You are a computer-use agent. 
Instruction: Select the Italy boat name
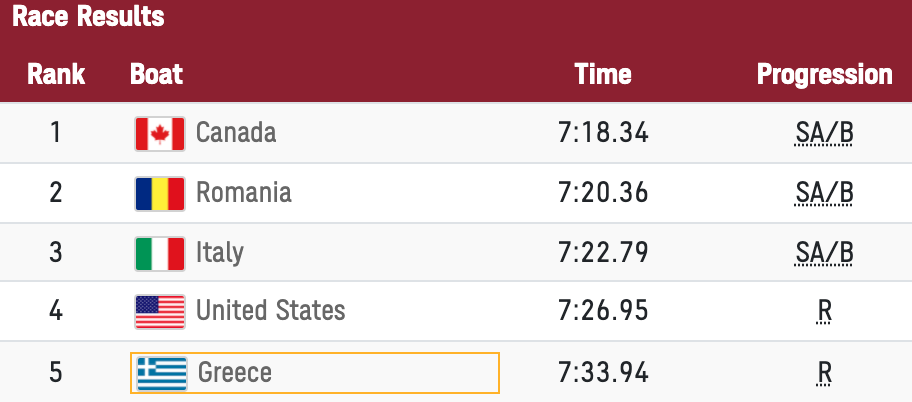[x=219, y=253]
